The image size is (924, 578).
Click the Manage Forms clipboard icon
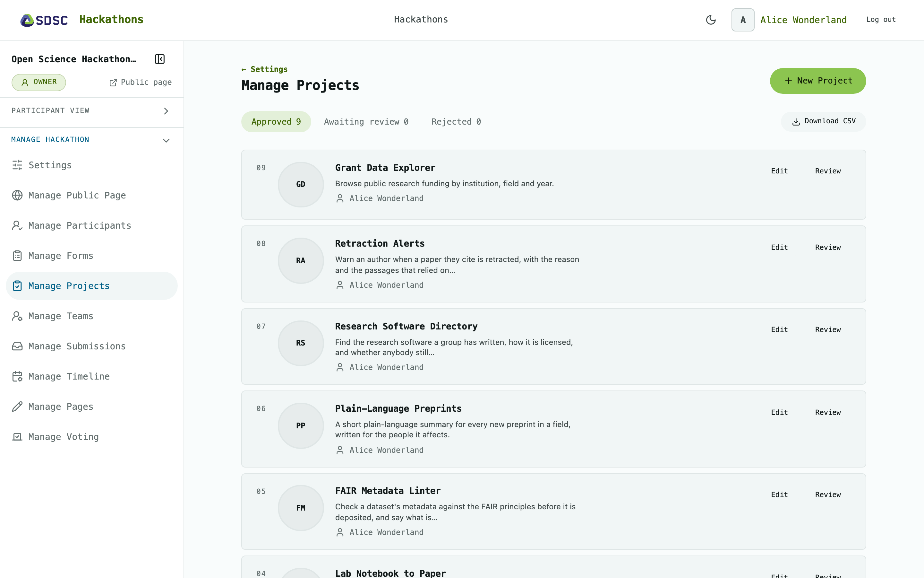pos(17,256)
